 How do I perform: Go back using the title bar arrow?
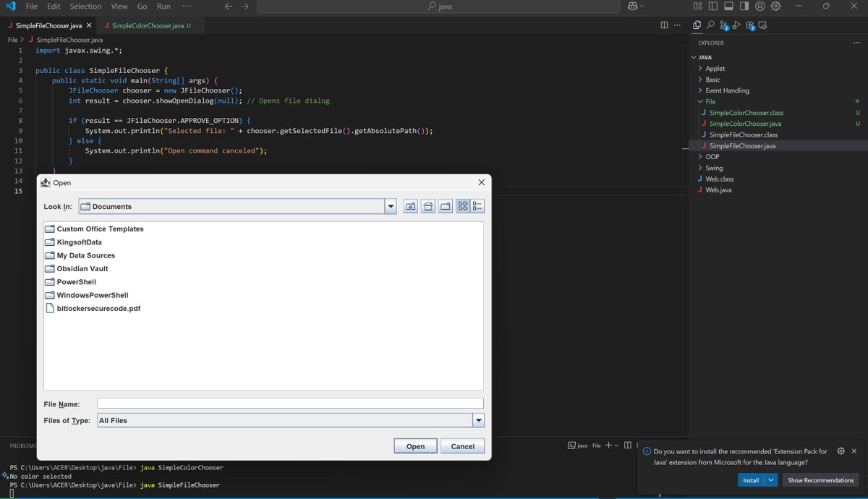(x=229, y=6)
